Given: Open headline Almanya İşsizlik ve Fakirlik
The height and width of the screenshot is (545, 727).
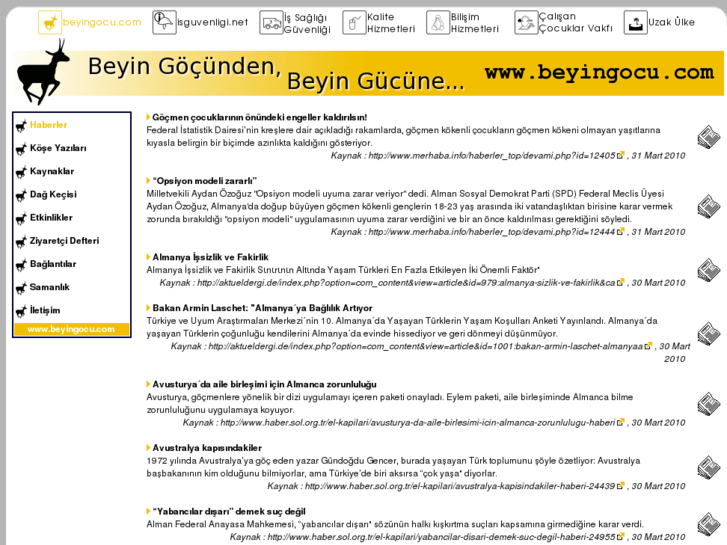Looking at the screenshot, I should (210, 257).
